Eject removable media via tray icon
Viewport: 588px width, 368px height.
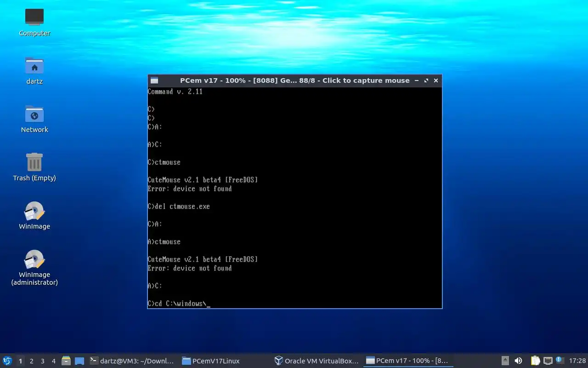click(505, 361)
